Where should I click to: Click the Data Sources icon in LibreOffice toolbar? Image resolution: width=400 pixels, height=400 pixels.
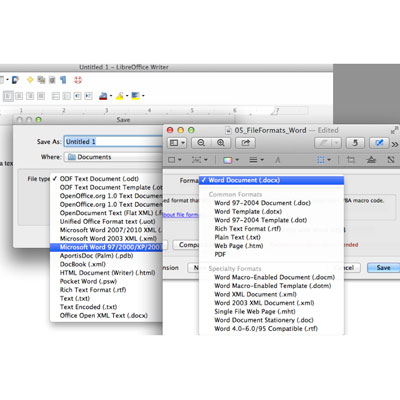[52, 80]
